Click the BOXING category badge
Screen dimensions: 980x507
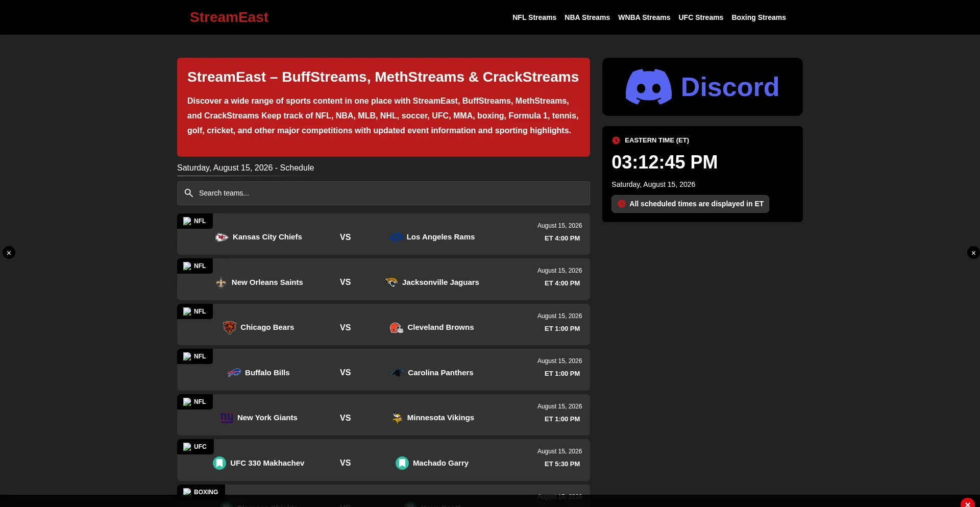click(201, 492)
